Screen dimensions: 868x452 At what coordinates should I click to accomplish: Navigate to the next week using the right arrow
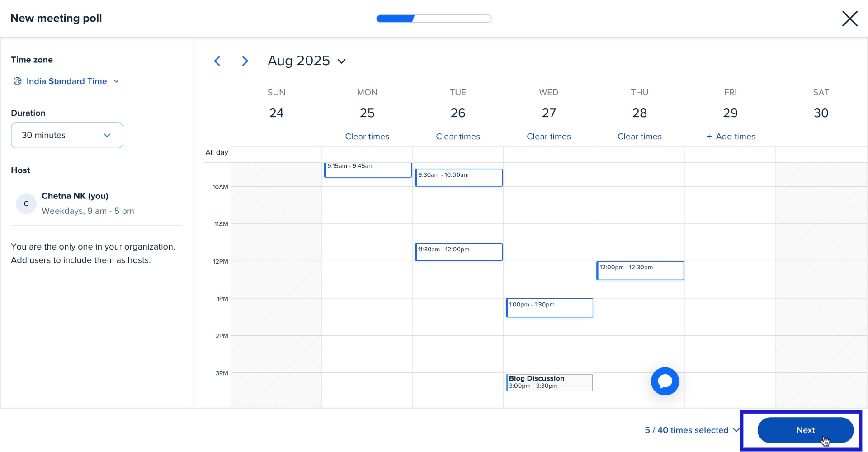(x=245, y=61)
